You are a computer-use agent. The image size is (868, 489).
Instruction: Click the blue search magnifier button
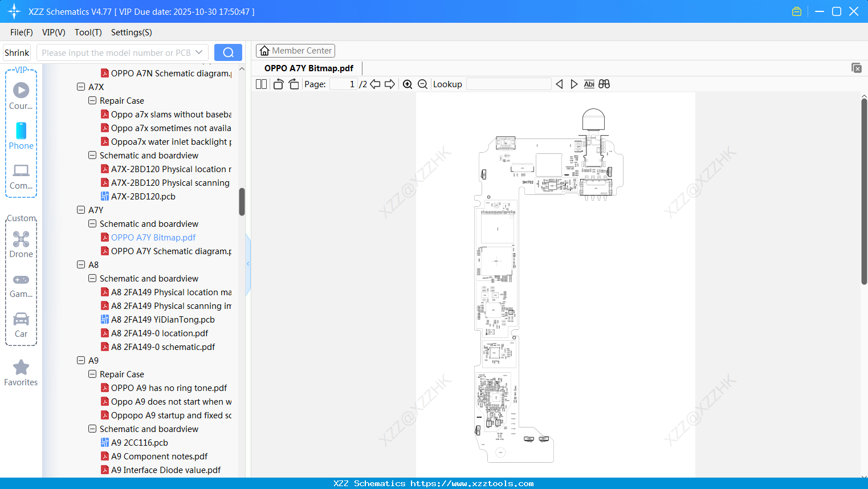[x=228, y=52]
